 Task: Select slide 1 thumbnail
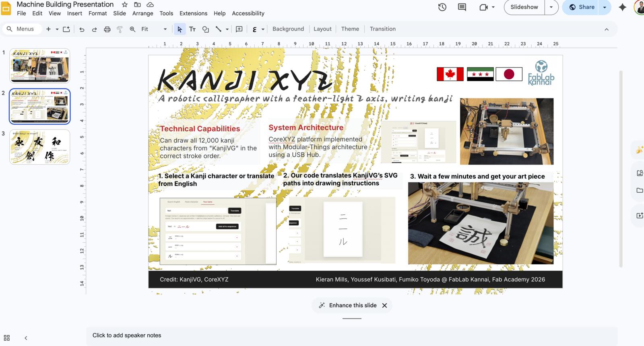[39, 66]
